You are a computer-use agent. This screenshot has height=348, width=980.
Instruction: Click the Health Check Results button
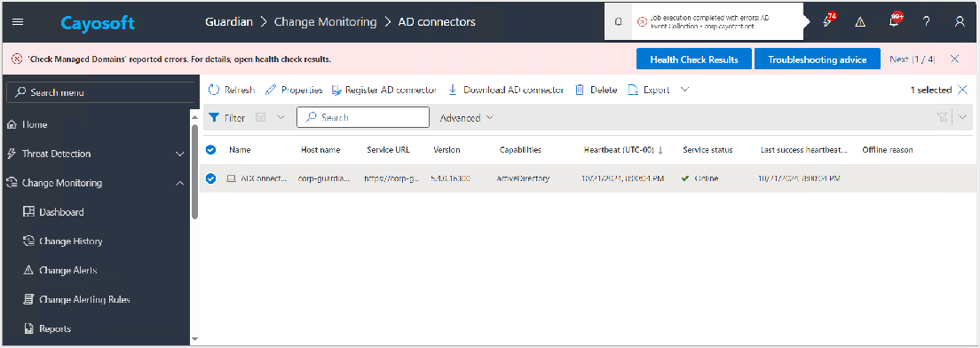tap(694, 59)
